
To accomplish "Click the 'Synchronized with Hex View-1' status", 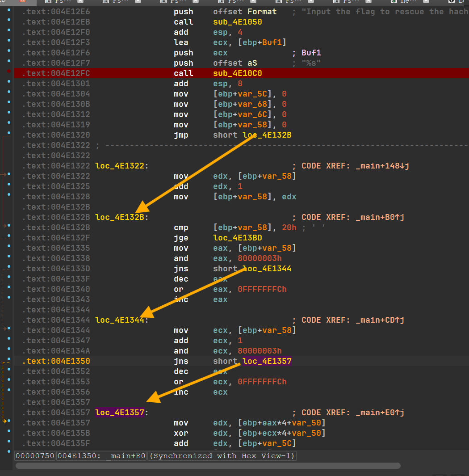I will (222, 456).
